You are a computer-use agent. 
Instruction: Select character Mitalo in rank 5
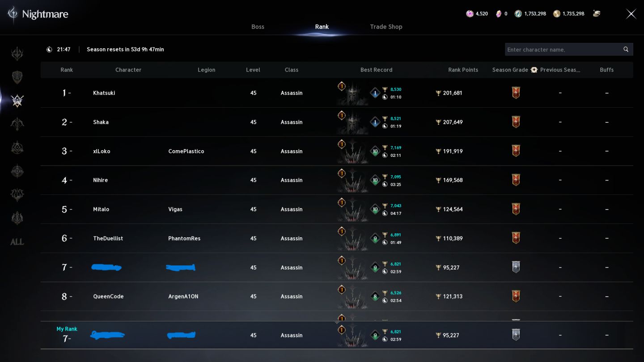tap(101, 209)
